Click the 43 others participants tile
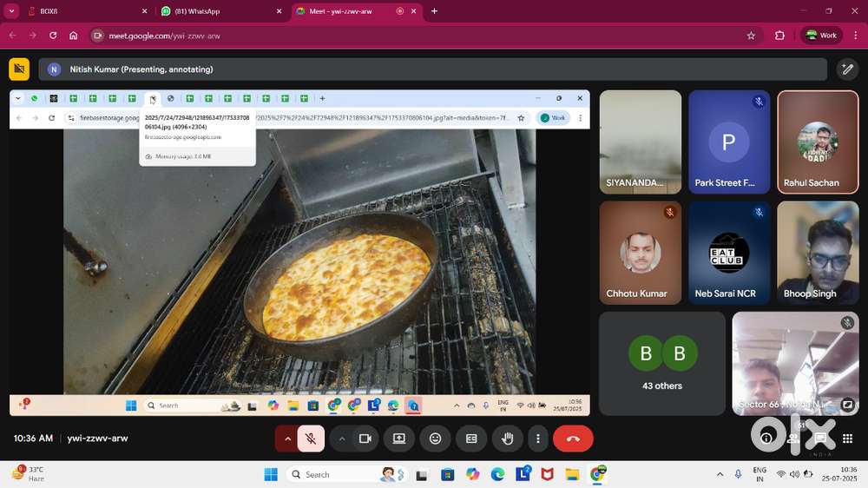Viewport: 868px width, 488px height. [x=661, y=363]
